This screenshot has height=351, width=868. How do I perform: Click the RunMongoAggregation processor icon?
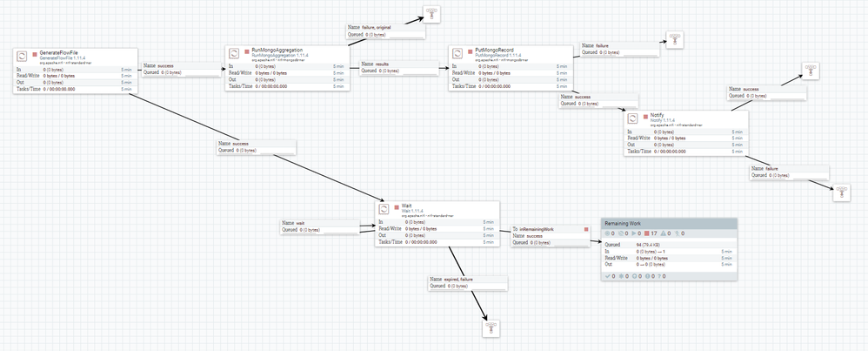coord(234,53)
